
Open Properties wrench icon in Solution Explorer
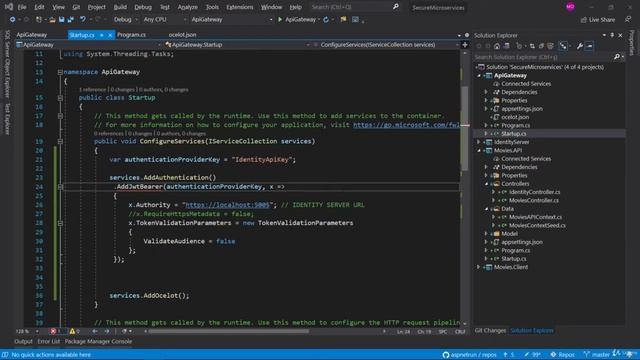click(580, 46)
